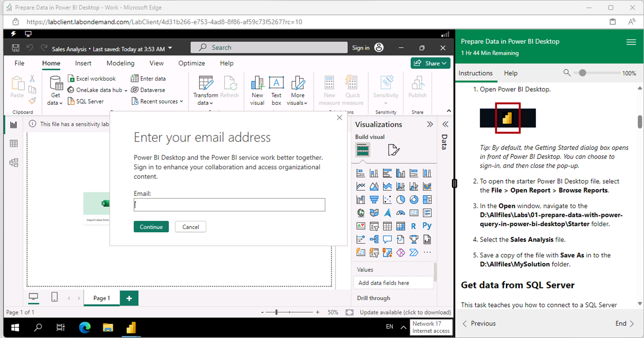Open the file title dropdown arrow

pos(171,49)
